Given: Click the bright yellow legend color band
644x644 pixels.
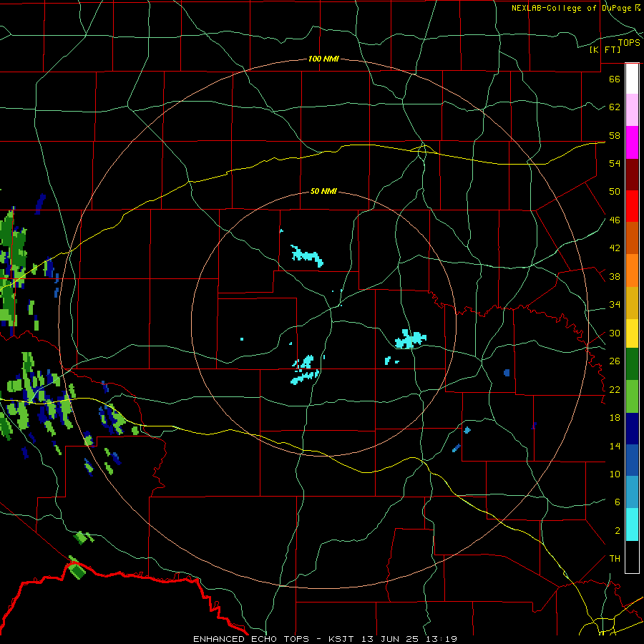Looking at the screenshot, I should click(632, 333).
